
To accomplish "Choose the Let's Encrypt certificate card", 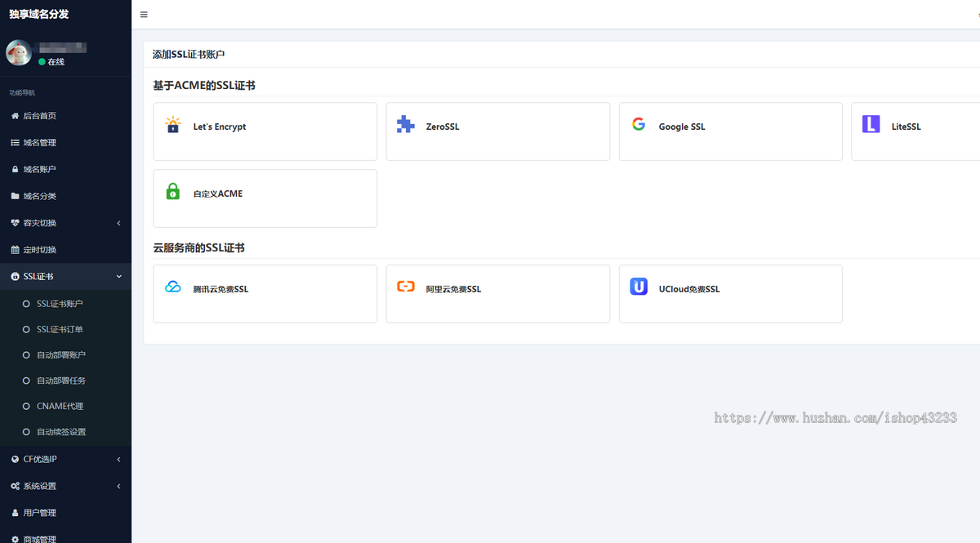I will 265,131.
